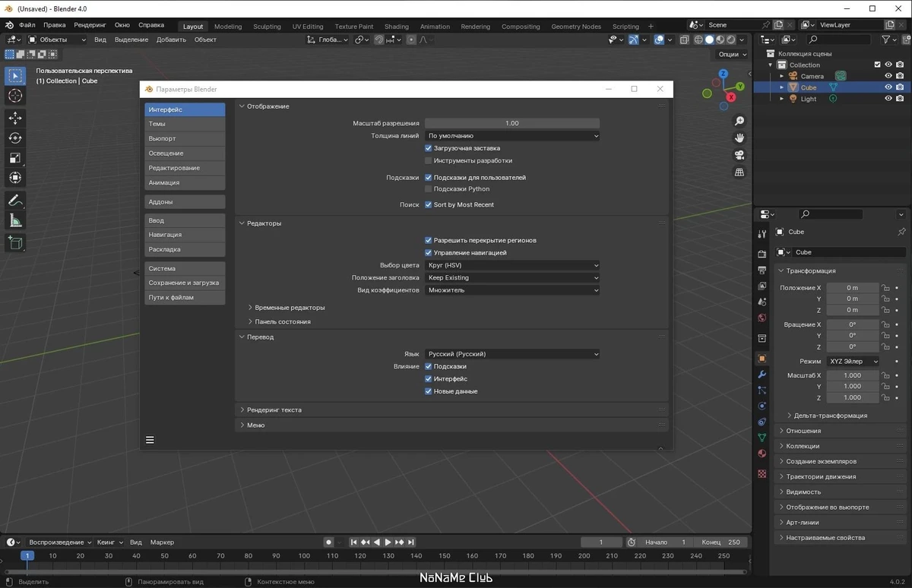Open the Выбор цвета dropdown
The width and height of the screenshot is (912, 588).
coord(512,265)
